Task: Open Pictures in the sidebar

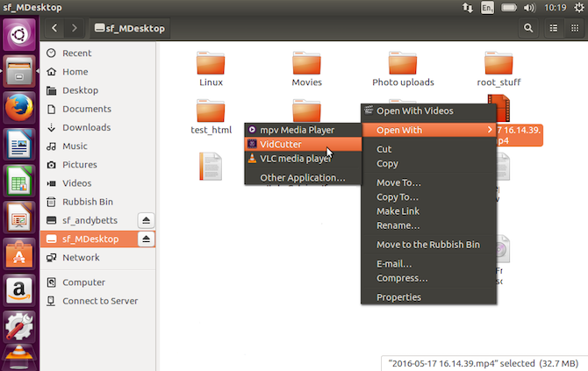Action: coord(98,165)
